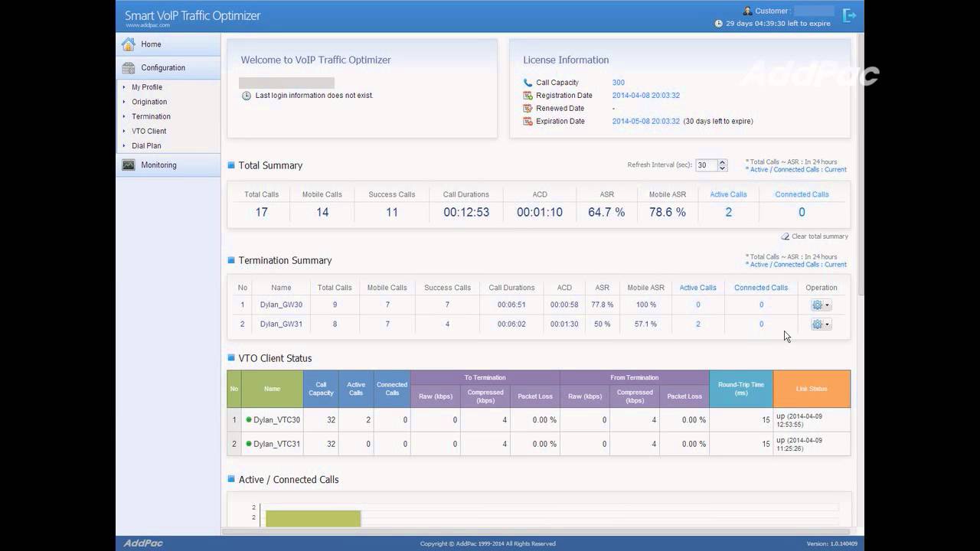Click the Call Capacity blue column header

321,389
